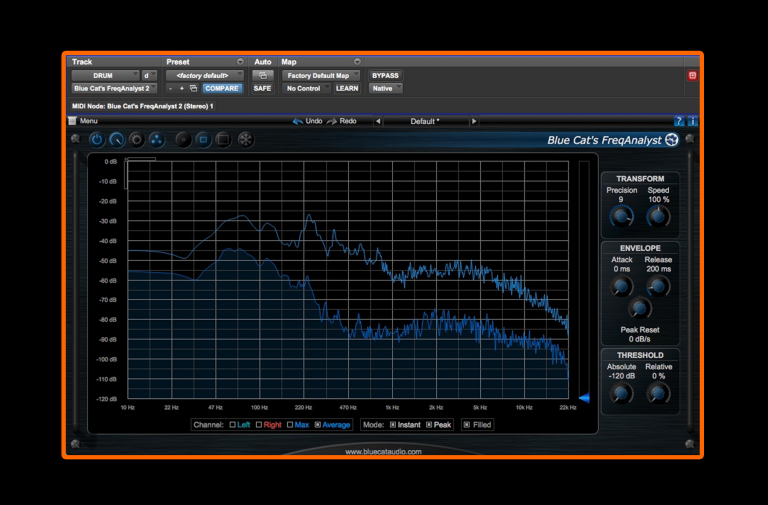This screenshot has width=768, height=505.
Task: Toggle the Average channel checkbox
Action: [318, 425]
